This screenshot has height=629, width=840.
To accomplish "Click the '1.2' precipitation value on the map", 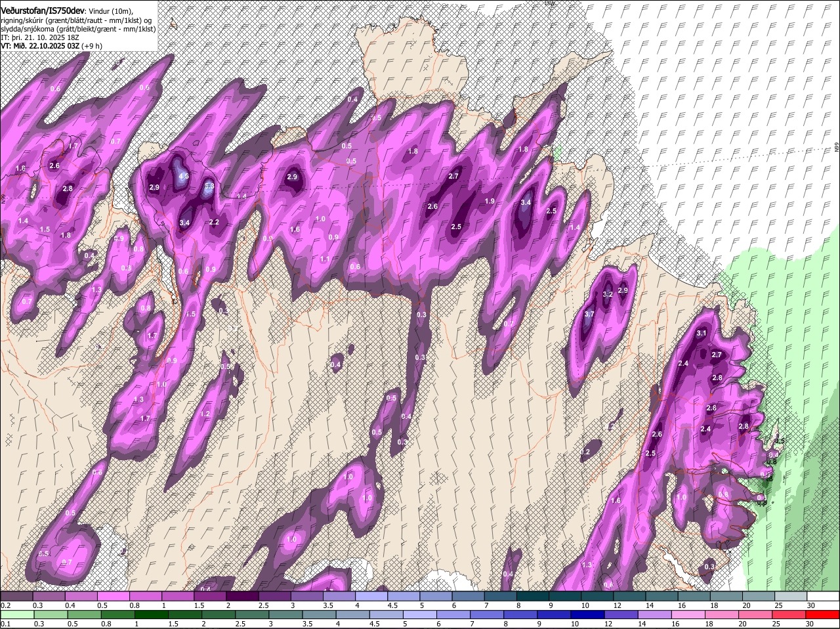I will [x=205, y=414].
